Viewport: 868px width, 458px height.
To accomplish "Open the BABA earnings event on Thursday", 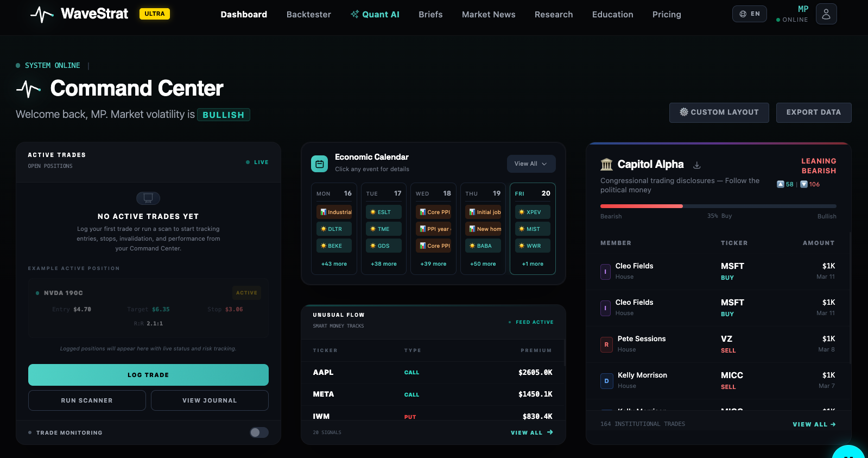I will (x=483, y=246).
